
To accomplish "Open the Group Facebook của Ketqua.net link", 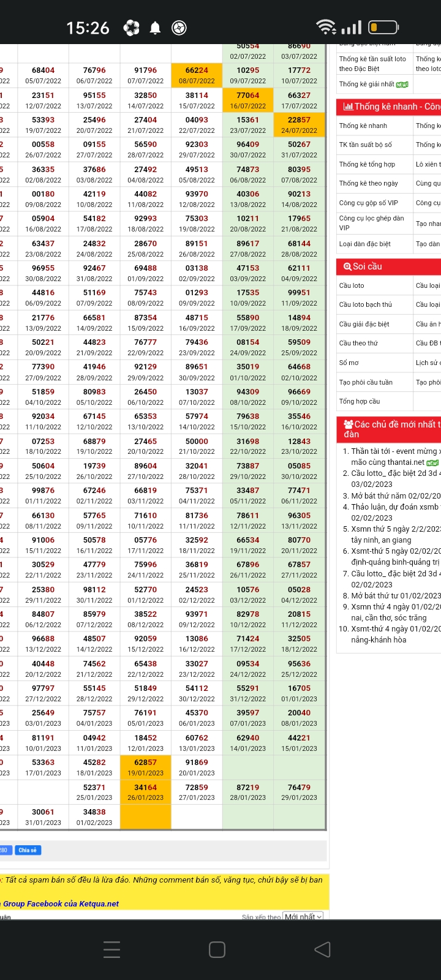I will (61, 903).
